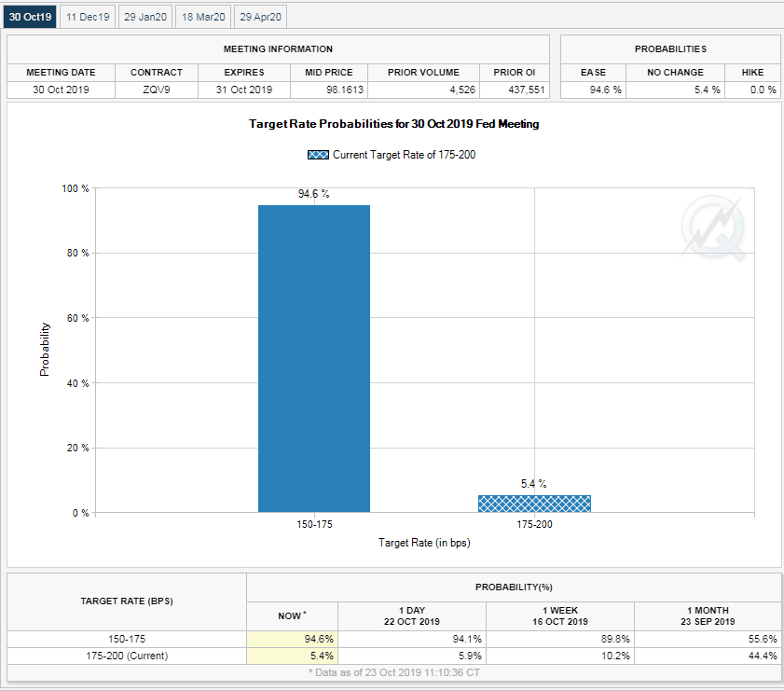
Task: Click the solid blue 150-175 bar
Action: click(x=314, y=358)
